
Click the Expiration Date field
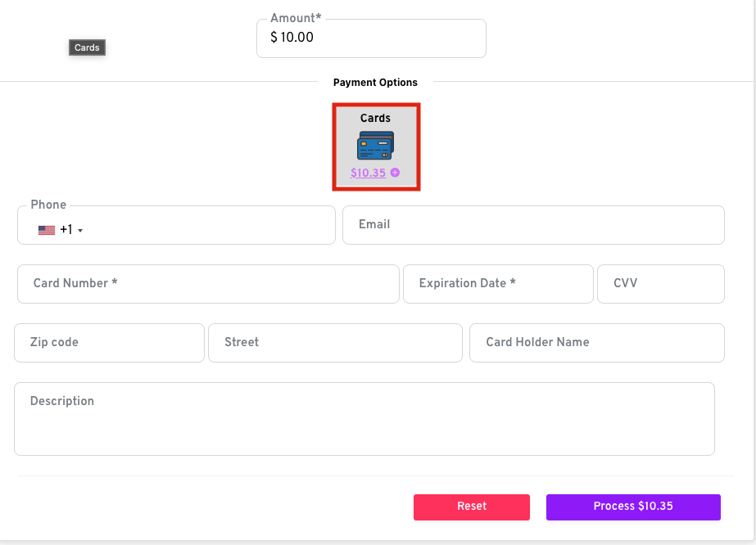point(498,284)
